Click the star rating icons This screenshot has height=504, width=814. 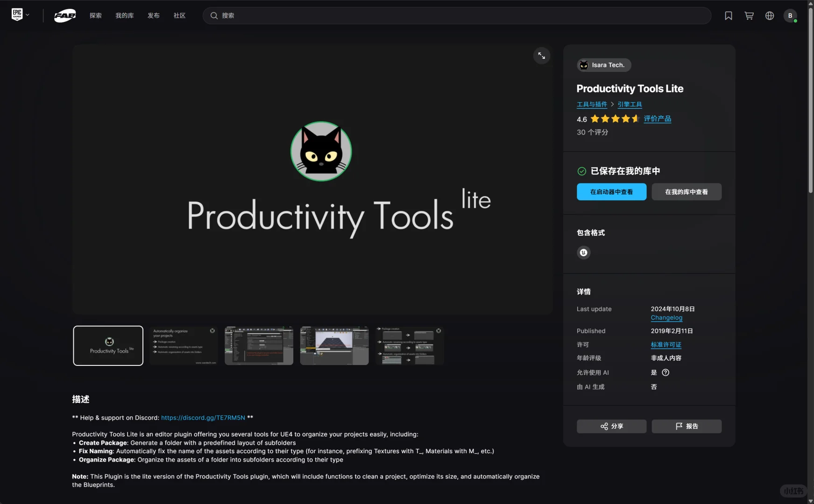(615, 119)
